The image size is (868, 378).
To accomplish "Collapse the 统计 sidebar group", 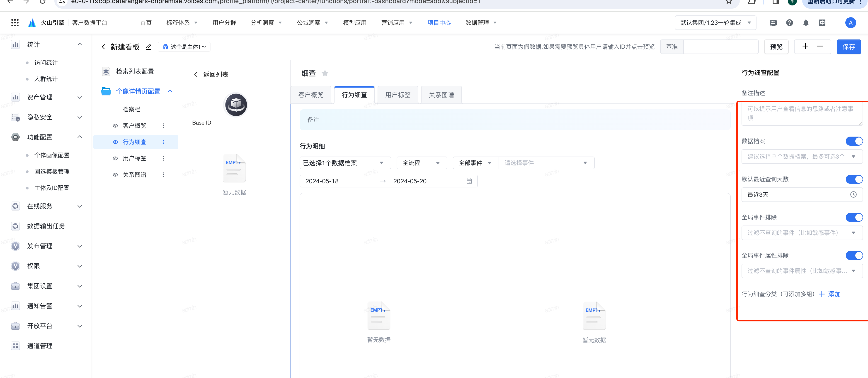I will (80, 44).
